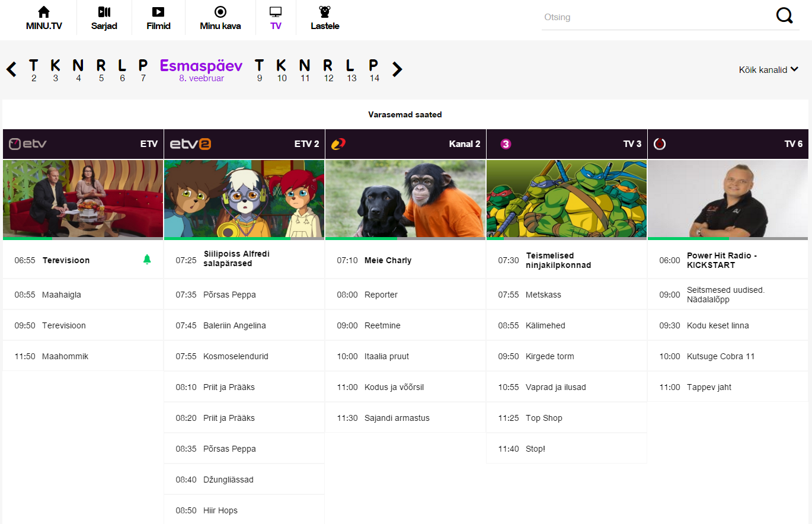Open the MINU.TV home icon
This screenshot has width=812, height=524.
(x=44, y=18)
